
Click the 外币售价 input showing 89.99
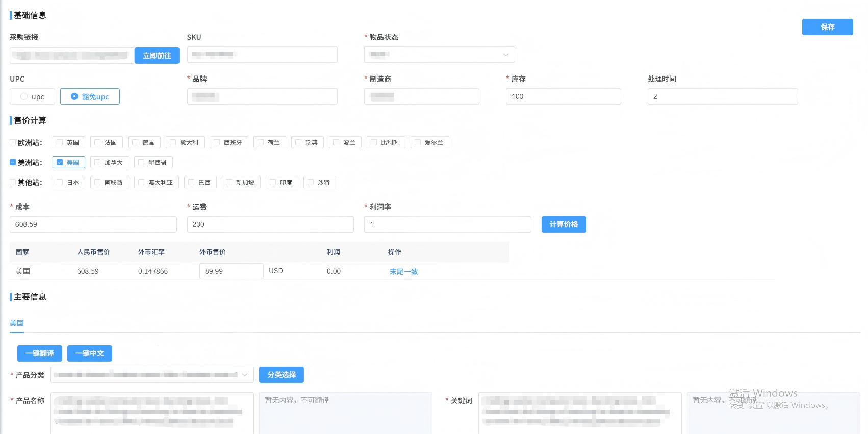232,271
